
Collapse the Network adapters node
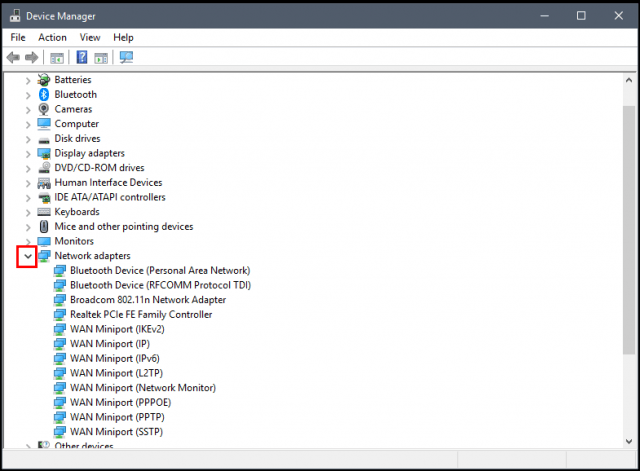click(28, 256)
